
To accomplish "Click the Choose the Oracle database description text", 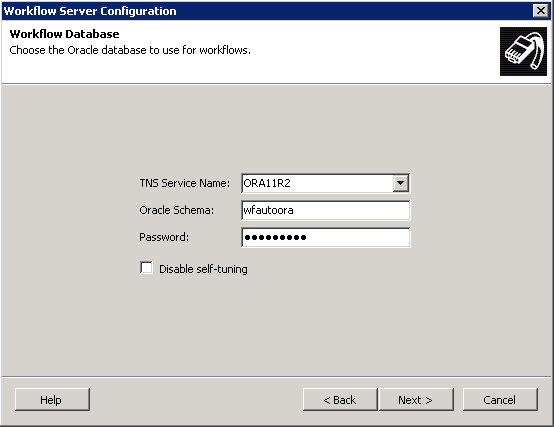I will (x=130, y=50).
